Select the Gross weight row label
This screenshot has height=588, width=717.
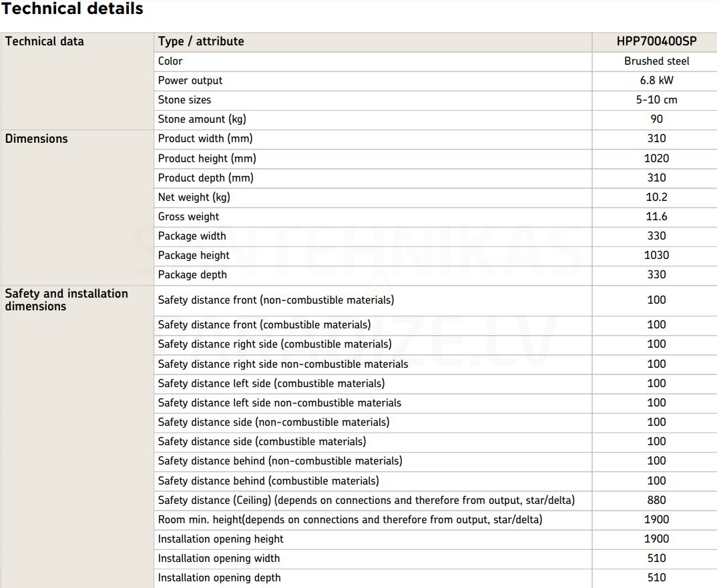(188, 216)
